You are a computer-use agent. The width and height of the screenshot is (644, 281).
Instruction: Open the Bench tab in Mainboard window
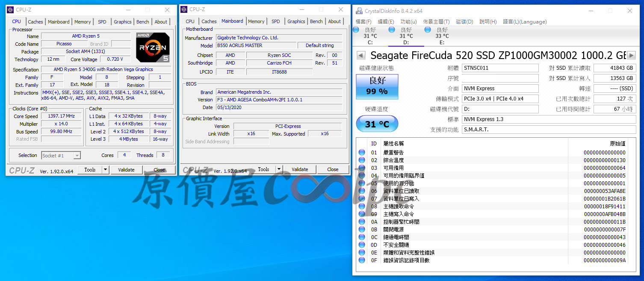point(316,21)
